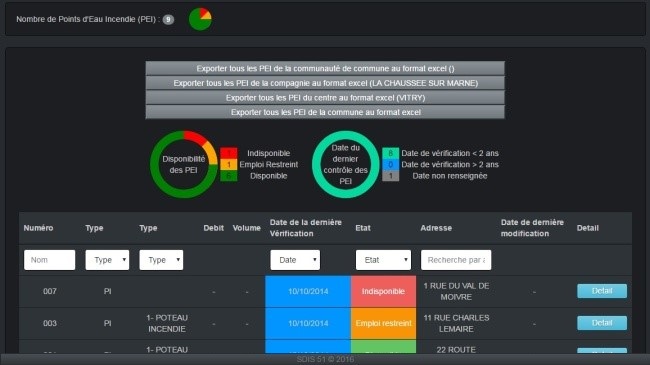The width and height of the screenshot is (650, 365).
Task: Click the 10/10/2014 date in row 003
Action: pyautogui.click(x=308, y=324)
